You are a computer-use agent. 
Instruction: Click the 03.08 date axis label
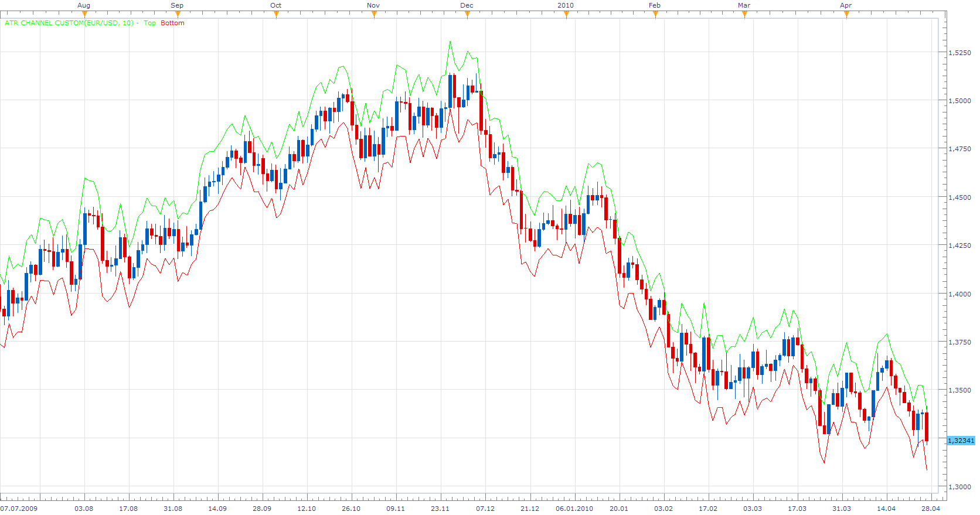(84, 509)
